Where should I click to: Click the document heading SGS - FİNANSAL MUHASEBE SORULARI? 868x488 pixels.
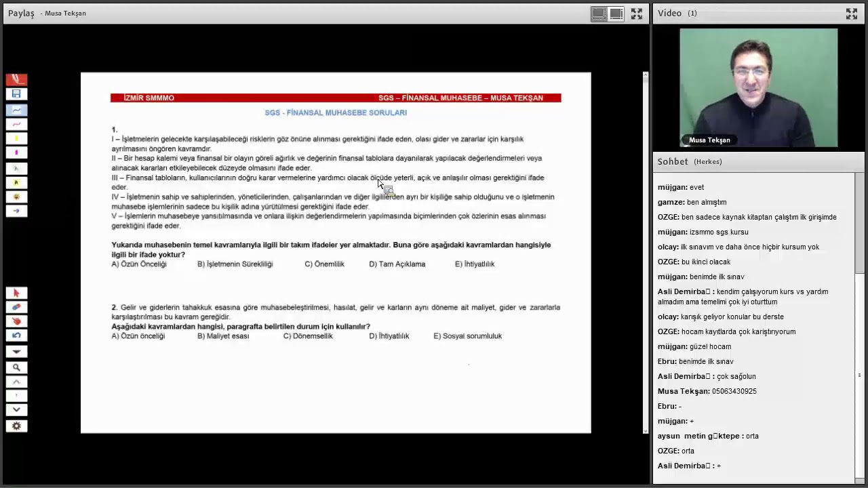336,113
